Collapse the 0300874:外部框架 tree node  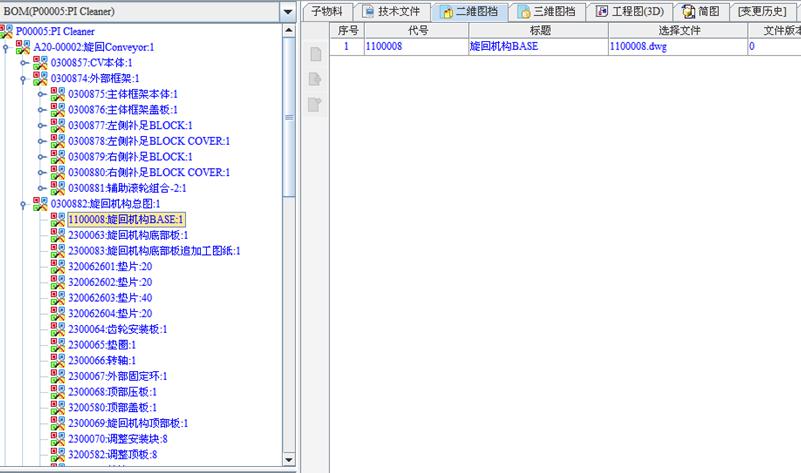(x=24, y=78)
